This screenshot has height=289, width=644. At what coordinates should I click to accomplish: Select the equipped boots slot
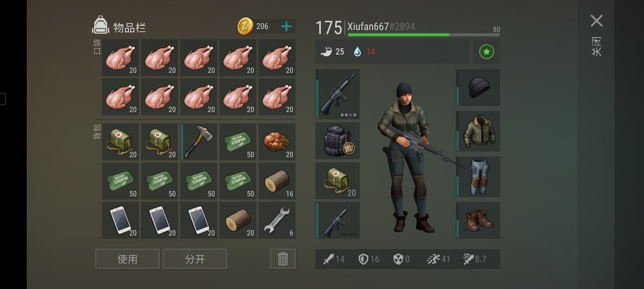(478, 220)
